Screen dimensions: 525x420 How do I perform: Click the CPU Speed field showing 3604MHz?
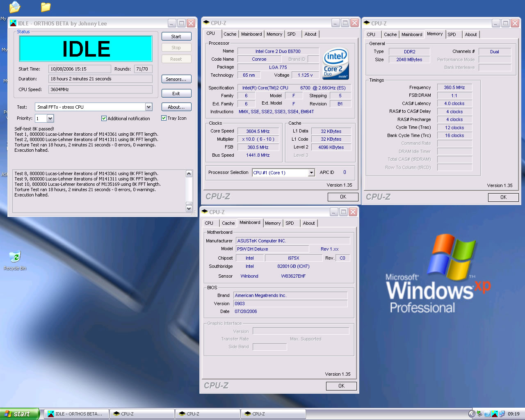tap(100, 89)
